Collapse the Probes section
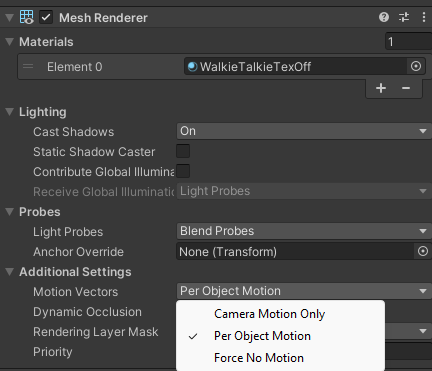The width and height of the screenshot is (432, 371). click(x=9, y=212)
